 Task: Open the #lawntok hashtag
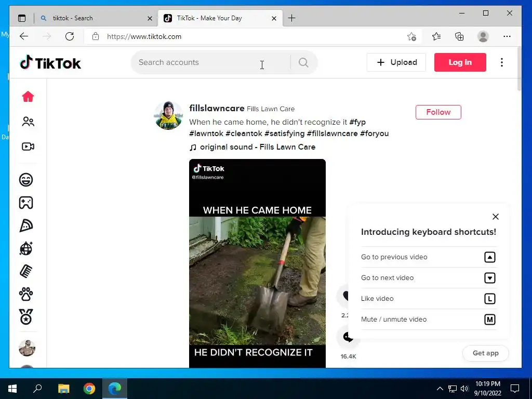(206, 134)
